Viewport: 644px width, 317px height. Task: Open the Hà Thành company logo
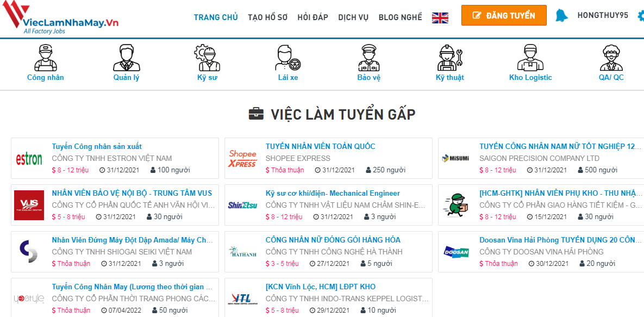(x=242, y=252)
